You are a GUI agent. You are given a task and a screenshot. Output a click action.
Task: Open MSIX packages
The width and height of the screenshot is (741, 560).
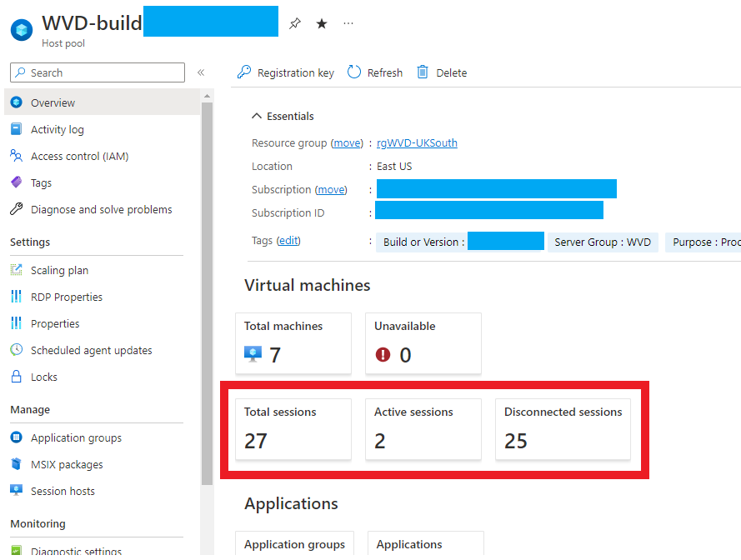click(102, 464)
